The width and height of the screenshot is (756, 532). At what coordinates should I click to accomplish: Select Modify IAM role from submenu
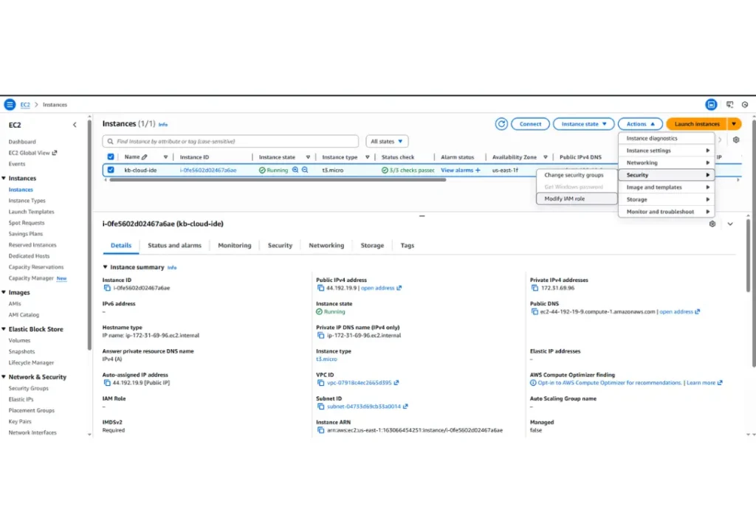[565, 198]
